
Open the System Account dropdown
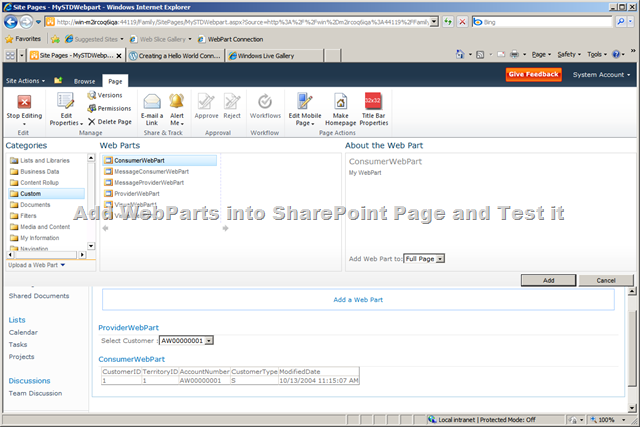tap(601, 75)
